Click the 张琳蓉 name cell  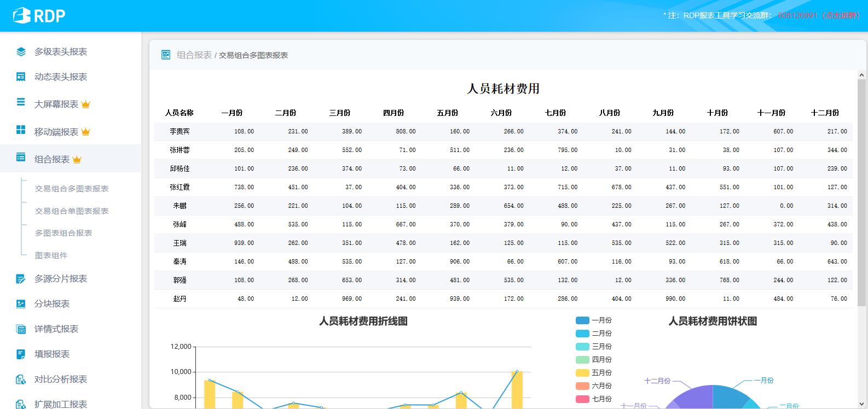coord(180,150)
